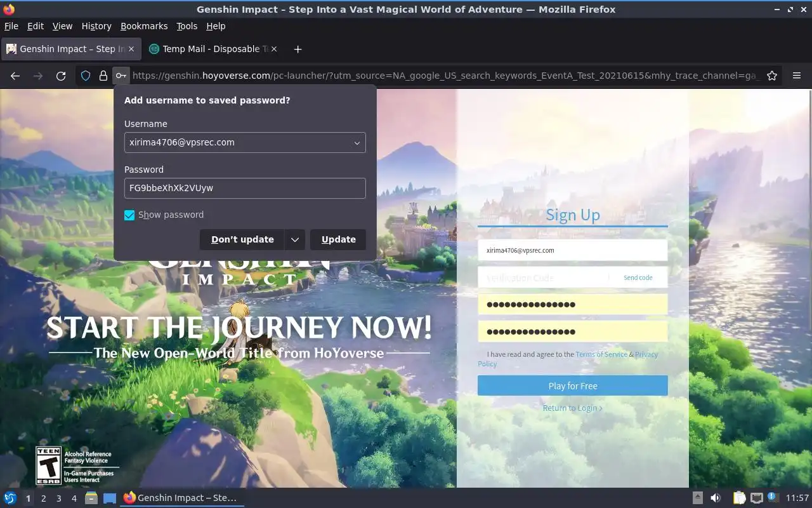Open the Edit menu
The width and height of the screenshot is (812, 508).
(36, 26)
